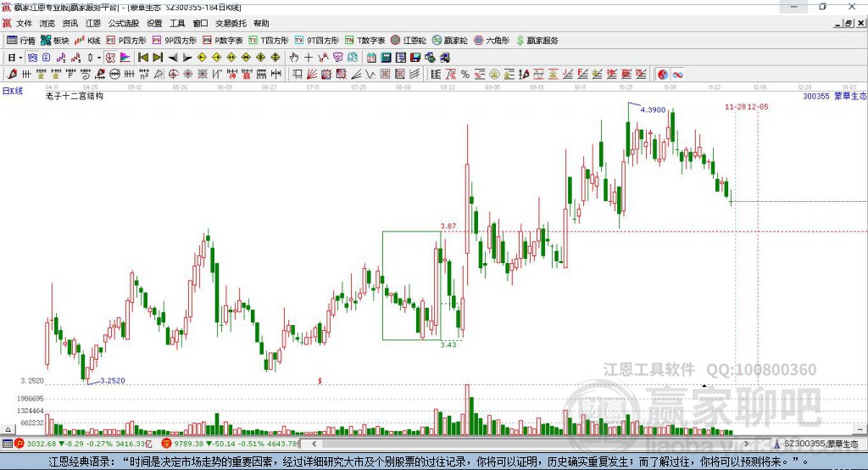Open the 帮助 menu
This screenshot has width=868, height=470.
point(261,23)
